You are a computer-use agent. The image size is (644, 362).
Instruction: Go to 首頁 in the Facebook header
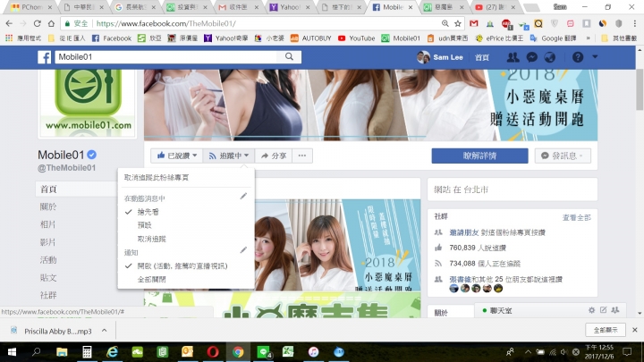coord(482,57)
